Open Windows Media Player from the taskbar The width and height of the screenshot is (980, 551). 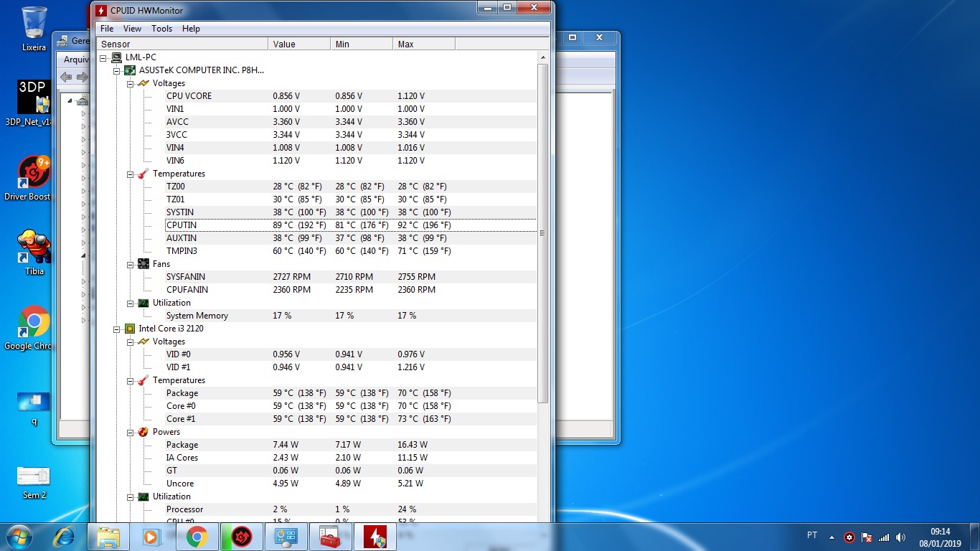151,537
